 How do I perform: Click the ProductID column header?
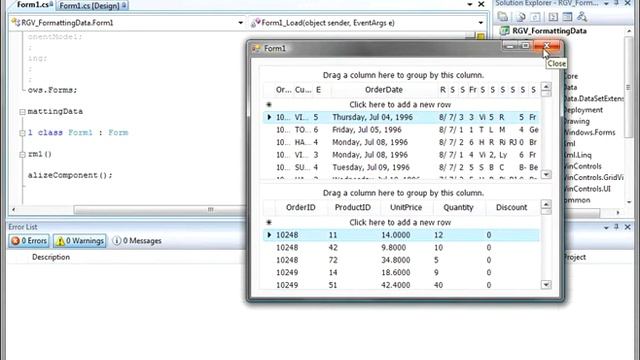pyautogui.click(x=353, y=207)
